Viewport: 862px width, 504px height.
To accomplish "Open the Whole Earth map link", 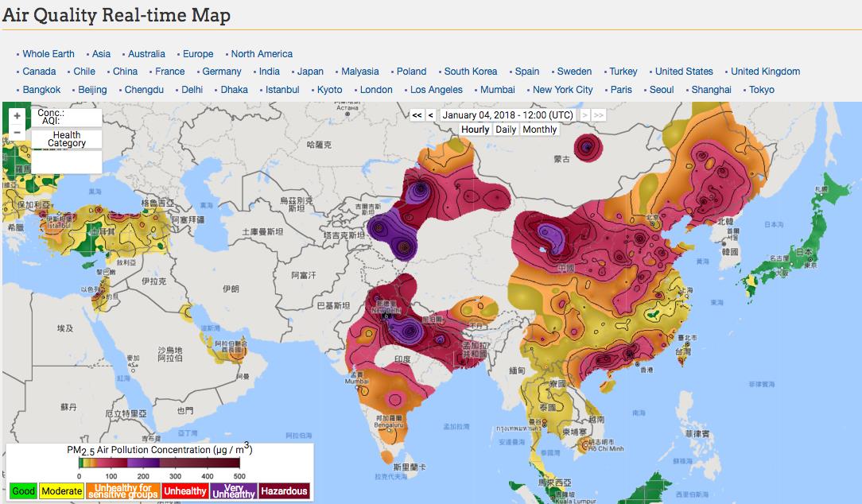I will click(49, 54).
